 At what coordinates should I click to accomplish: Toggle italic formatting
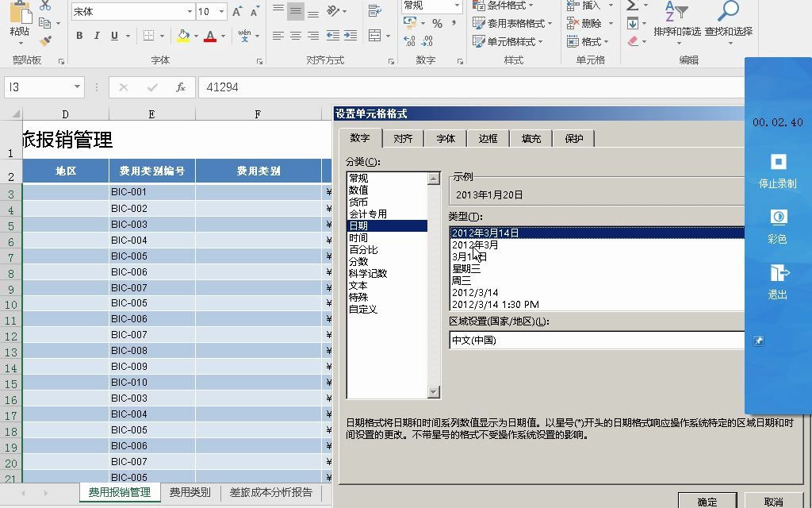coord(96,37)
